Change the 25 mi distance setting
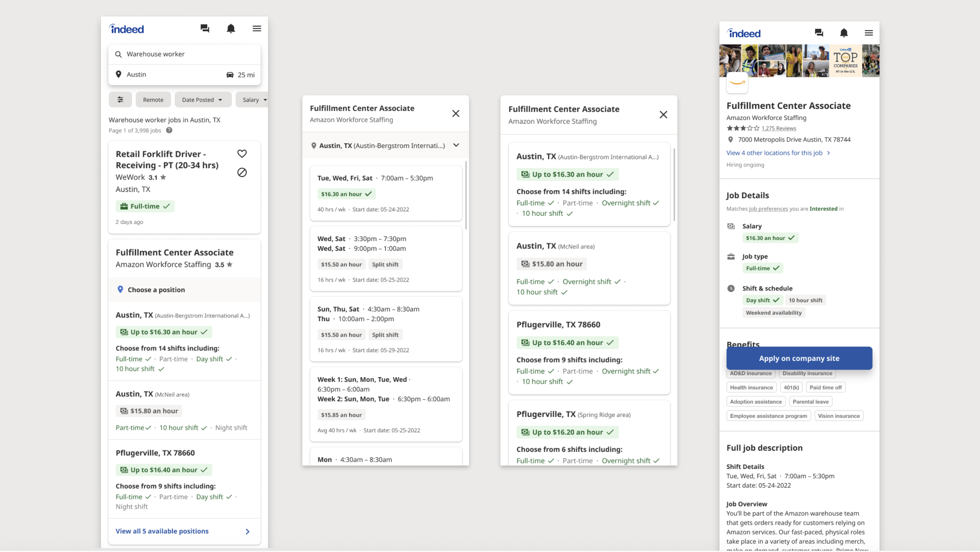The height and width of the screenshot is (552, 980). tap(241, 75)
